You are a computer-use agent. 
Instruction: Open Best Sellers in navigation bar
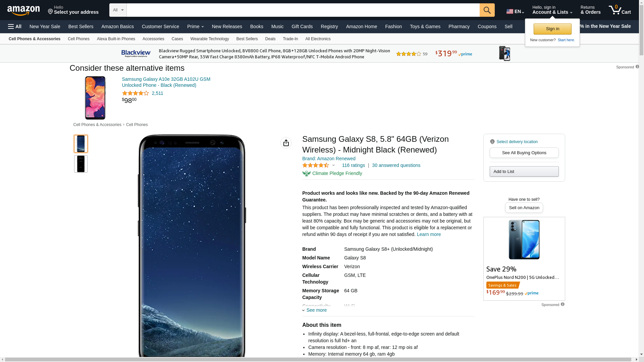[x=81, y=26]
